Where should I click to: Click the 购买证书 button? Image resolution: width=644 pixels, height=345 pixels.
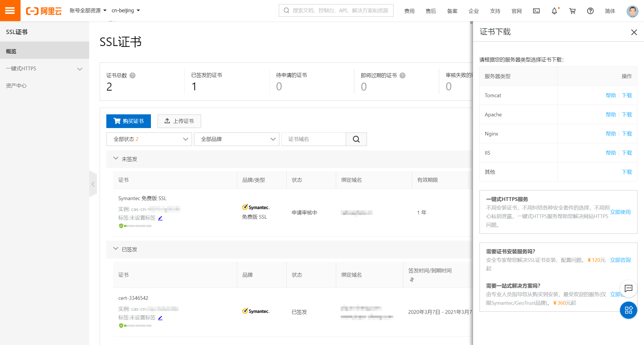(x=129, y=121)
